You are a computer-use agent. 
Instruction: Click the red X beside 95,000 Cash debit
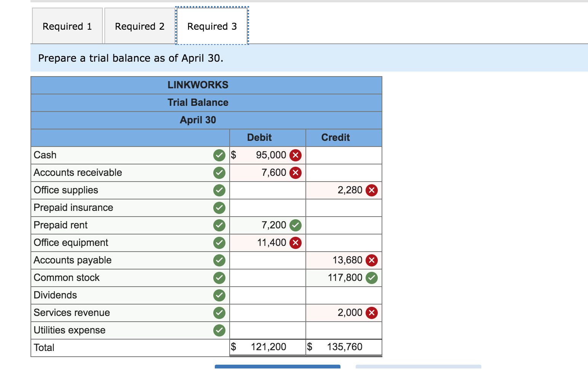click(x=296, y=155)
